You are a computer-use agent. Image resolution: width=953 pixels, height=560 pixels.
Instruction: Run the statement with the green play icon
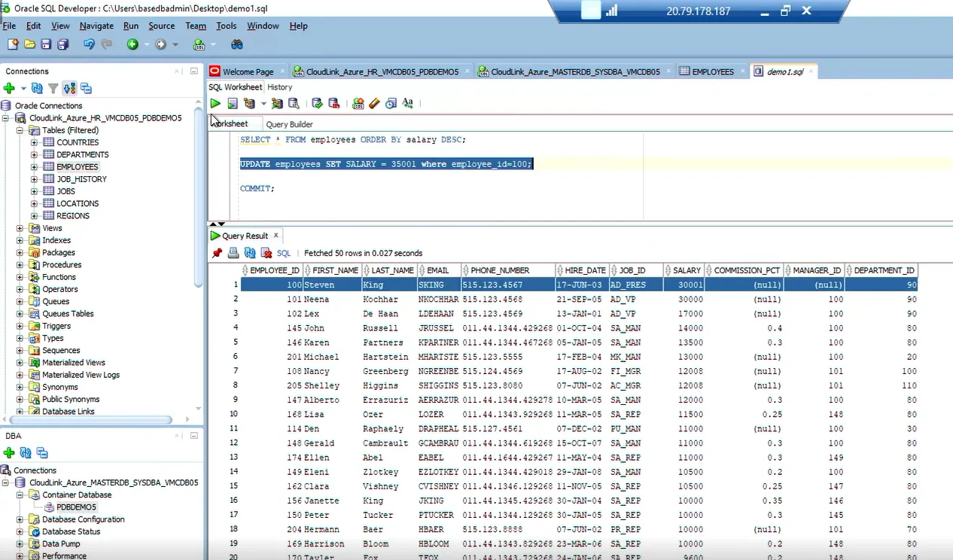216,103
